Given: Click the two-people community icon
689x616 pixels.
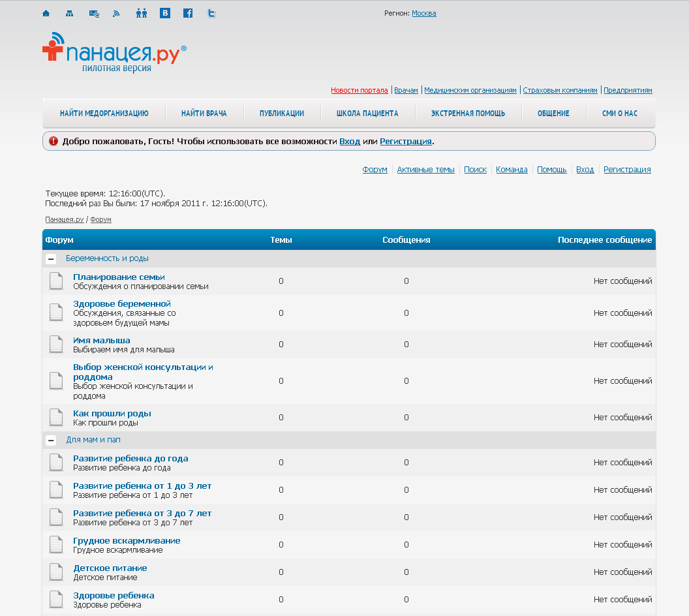Looking at the screenshot, I should click(x=142, y=13).
